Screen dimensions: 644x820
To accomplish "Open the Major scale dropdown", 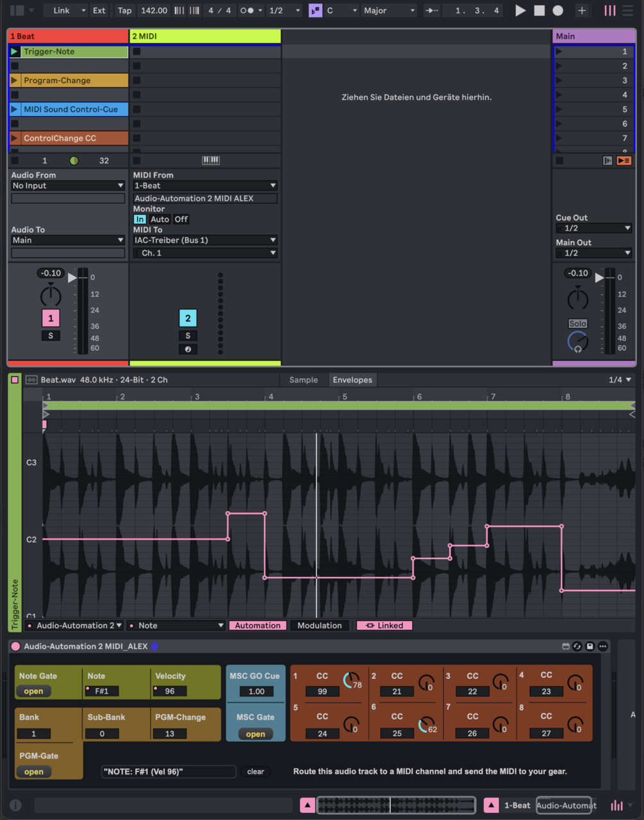I will (x=388, y=10).
